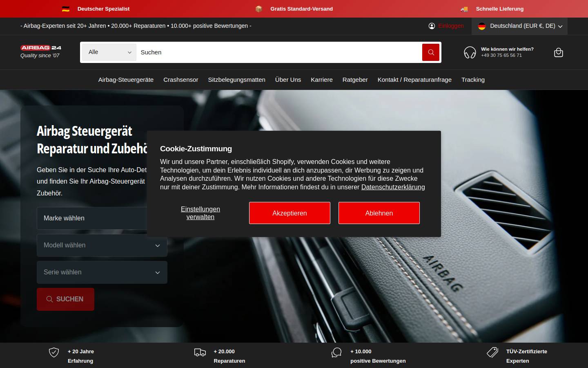
Task: Click the TÜV-Zertifizierte Experten text
Action: [527, 356]
